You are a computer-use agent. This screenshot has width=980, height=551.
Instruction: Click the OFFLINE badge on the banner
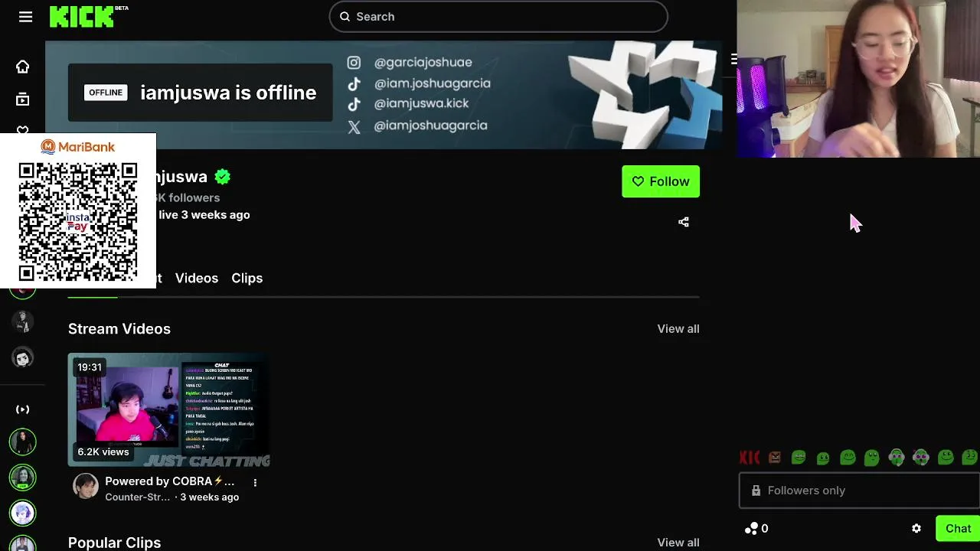tap(106, 93)
